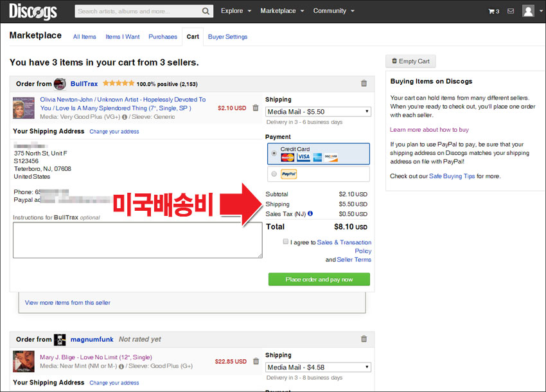Click magnumfunk seller avatar
The image size is (546, 392).
pos(60,339)
